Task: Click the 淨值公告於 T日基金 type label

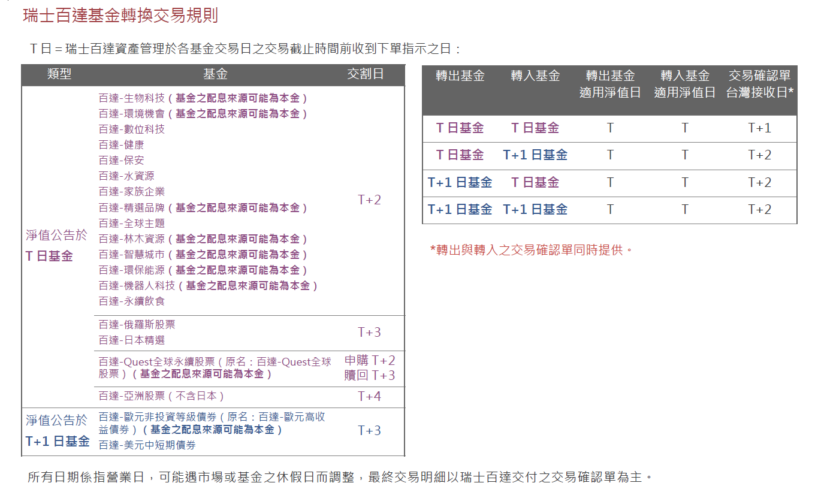Action: coord(56,246)
